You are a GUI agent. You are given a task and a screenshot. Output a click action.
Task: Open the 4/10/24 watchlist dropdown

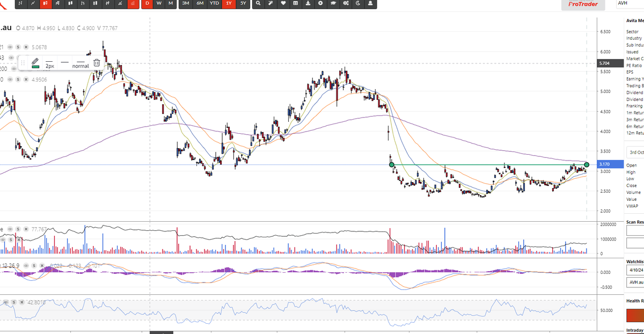click(x=635, y=270)
